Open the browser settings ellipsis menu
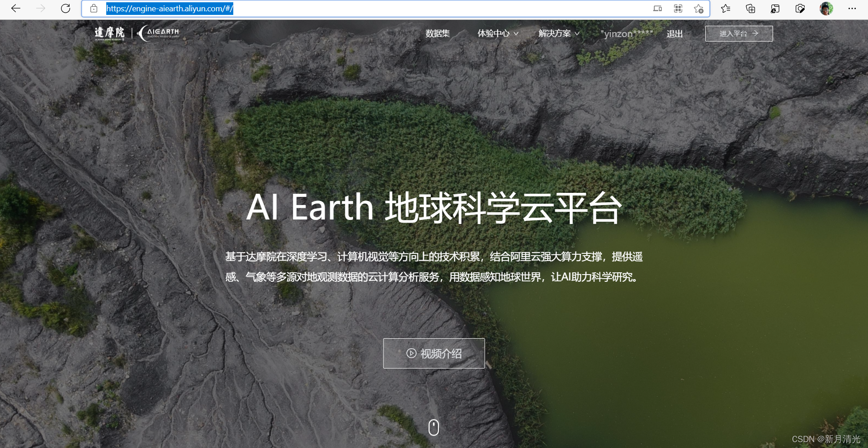The height and width of the screenshot is (448, 868). (x=852, y=9)
